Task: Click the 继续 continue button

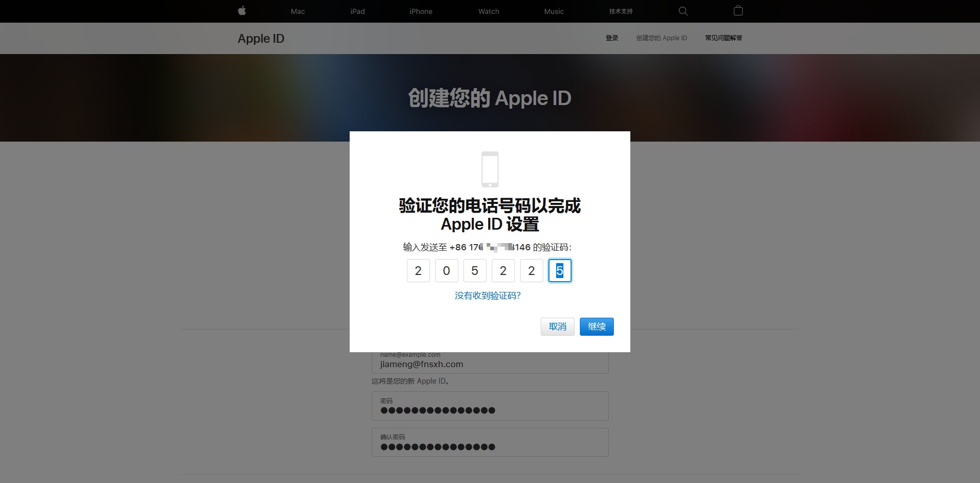Action: point(597,326)
